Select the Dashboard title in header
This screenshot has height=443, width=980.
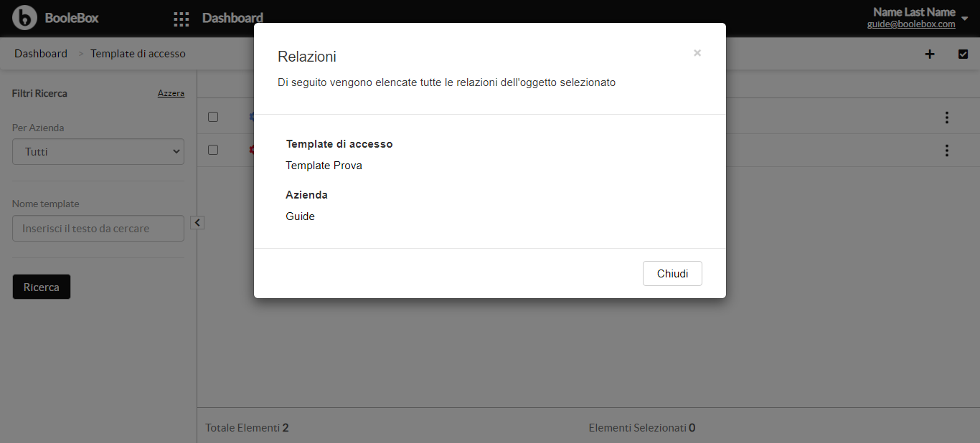tap(232, 18)
